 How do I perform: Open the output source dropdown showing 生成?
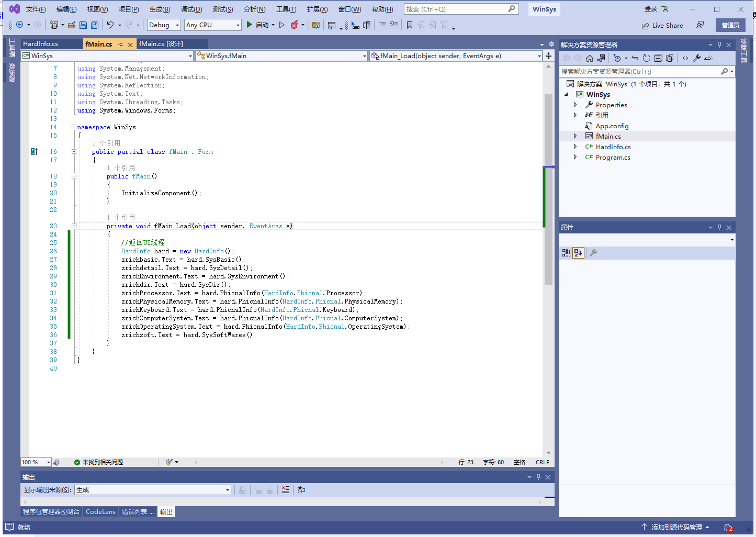tap(153, 490)
